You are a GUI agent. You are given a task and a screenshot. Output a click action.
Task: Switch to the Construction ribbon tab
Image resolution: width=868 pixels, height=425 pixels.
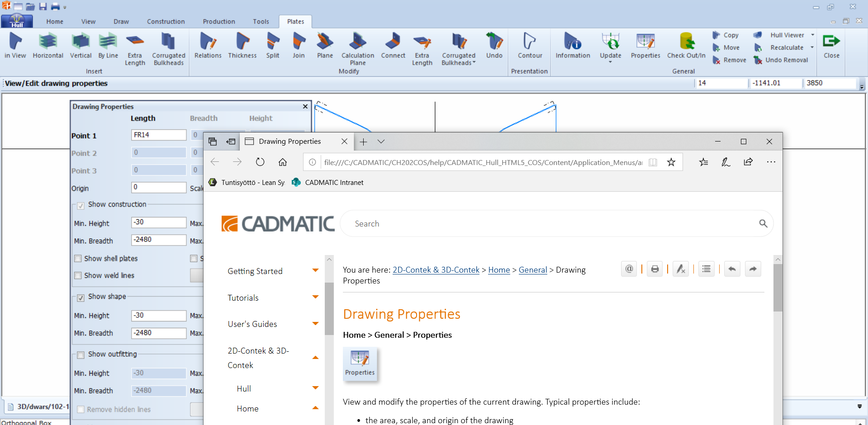(x=166, y=21)
